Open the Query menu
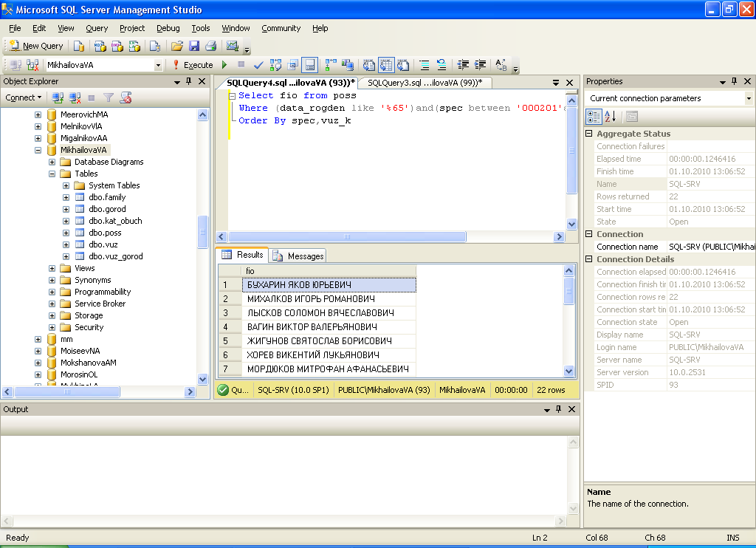Viewport: 756px width, 548px height. (97, 28)
